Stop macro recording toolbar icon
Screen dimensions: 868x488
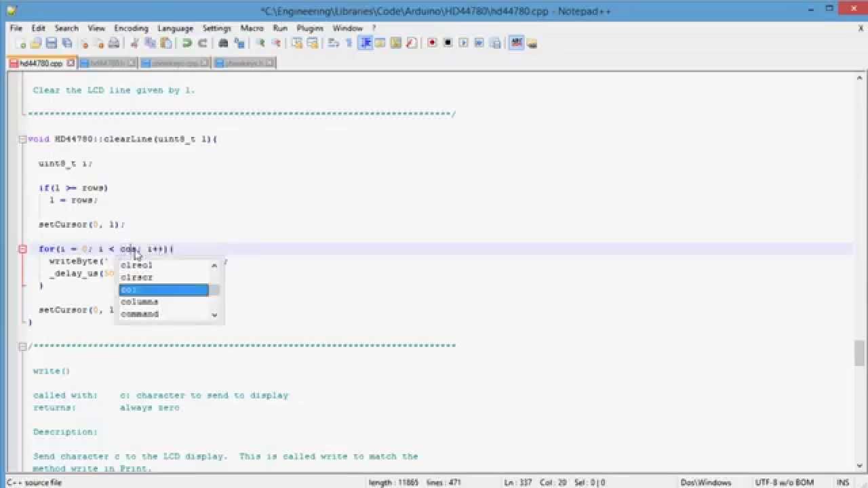448,43
